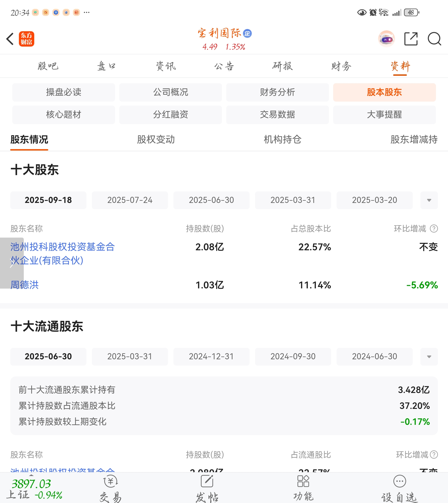Choose the 2025-06-30 十大股东 date chip

pyautogui.click(x=211, y=200)
